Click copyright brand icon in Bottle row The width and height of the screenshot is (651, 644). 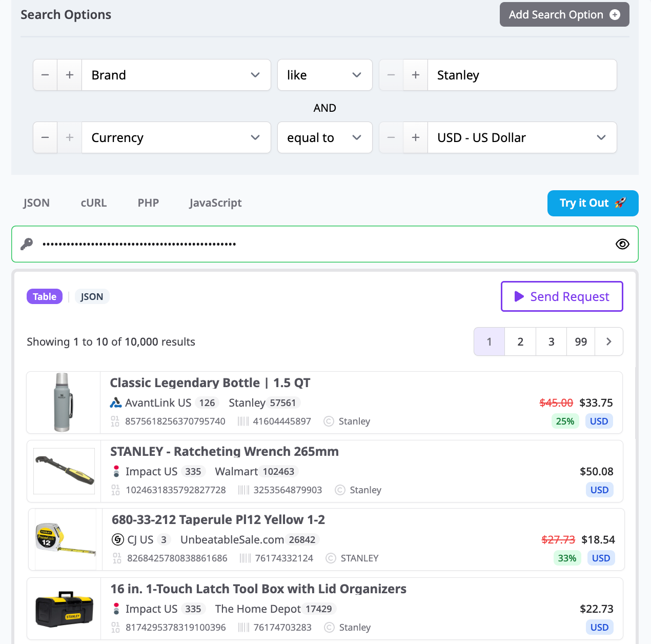pyautogui.click(x=329, y=421)
